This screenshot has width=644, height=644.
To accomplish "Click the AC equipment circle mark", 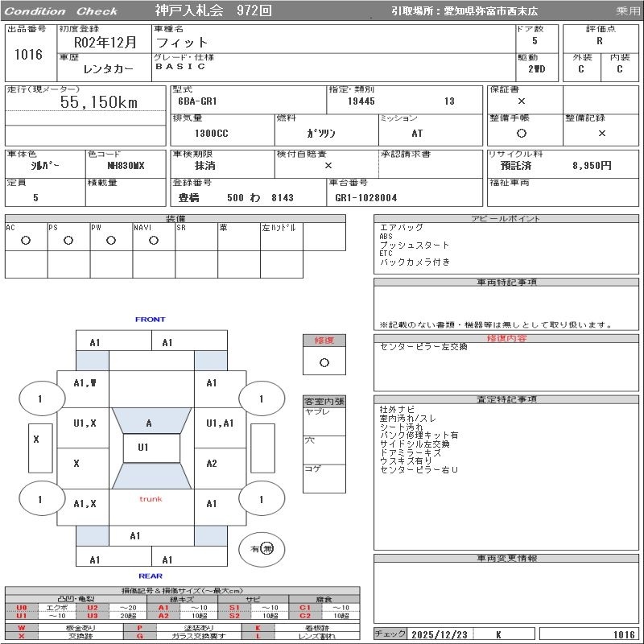I will tap(26, 240).
